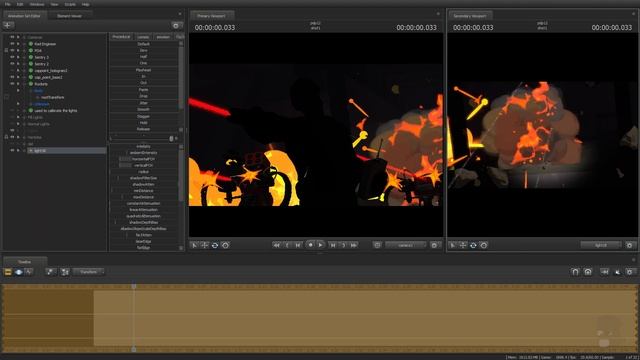
Task: Toggle visibility eye for Rockets
Action: point(12,84)
